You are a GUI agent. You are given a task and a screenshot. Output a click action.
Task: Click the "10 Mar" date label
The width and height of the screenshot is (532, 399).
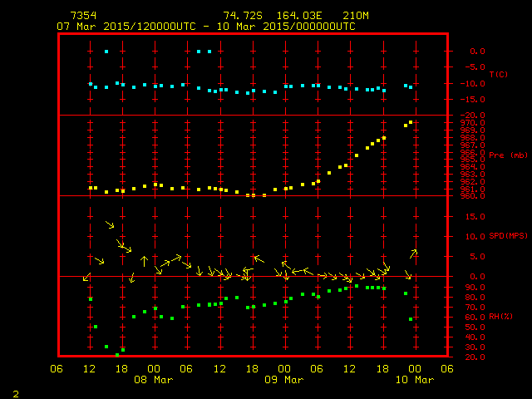pyautogui.click(x=415, y=379)
